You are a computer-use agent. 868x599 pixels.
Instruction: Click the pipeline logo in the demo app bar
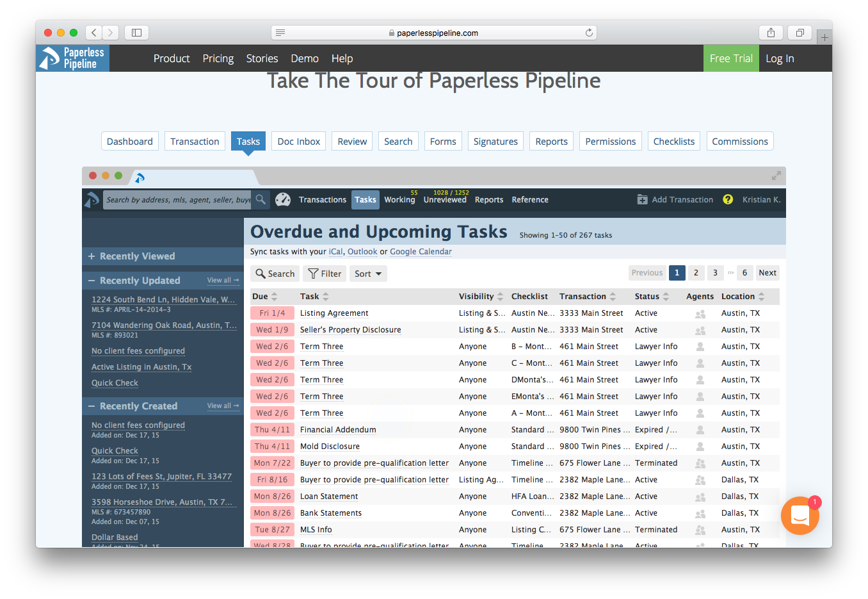(92, 200)
